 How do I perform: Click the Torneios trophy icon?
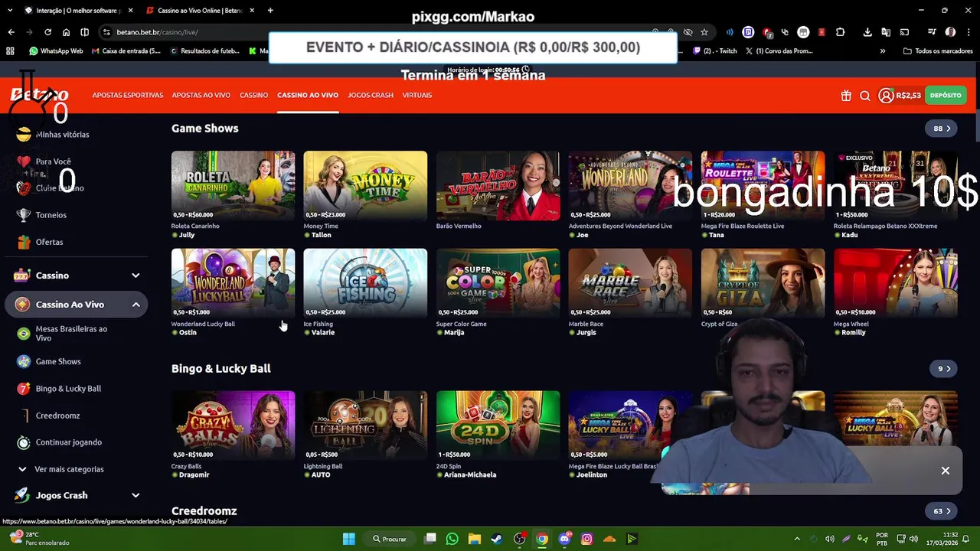(x=24, y=215)
